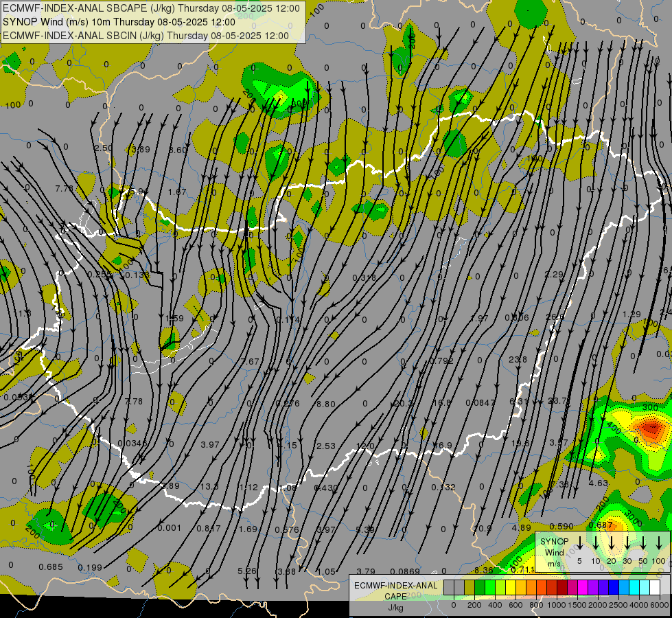Click the J/kg unit label in the legend
Viewport: 672px width, 618px height.
click(395, 608)
